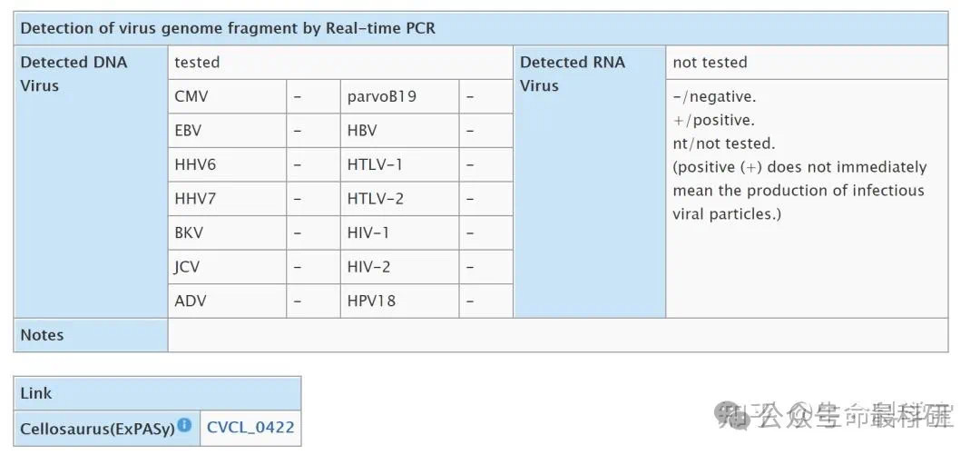Click the HHV6 table cell
The width and height of the screenshot is (980, 455).
227,164
